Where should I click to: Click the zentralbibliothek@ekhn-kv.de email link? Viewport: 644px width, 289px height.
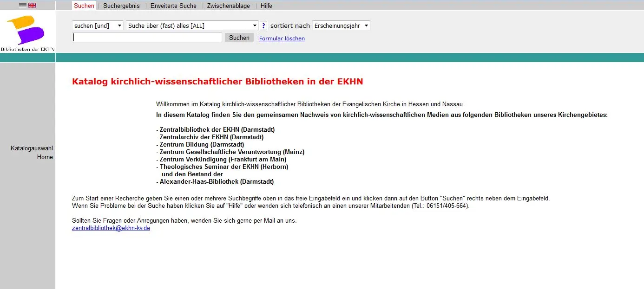tap(111, 228)
